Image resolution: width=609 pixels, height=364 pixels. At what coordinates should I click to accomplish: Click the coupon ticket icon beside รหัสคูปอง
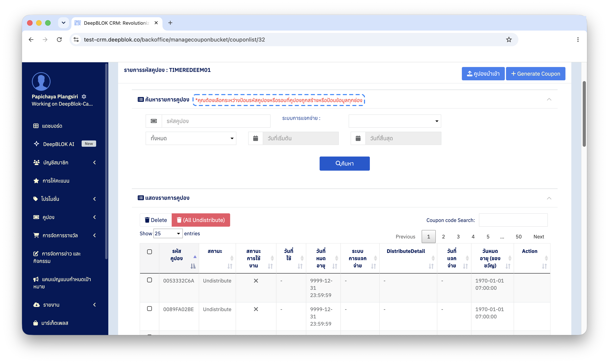pos(154,121)
